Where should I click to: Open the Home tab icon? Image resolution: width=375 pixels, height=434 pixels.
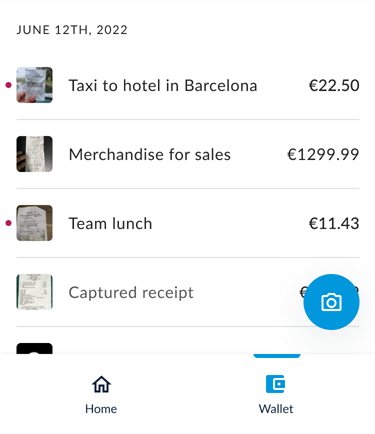(101, 384)
